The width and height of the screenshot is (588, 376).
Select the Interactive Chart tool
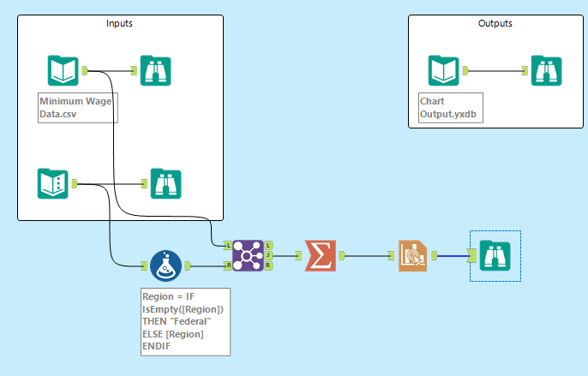pyautogui.click(x=412, y=256)
